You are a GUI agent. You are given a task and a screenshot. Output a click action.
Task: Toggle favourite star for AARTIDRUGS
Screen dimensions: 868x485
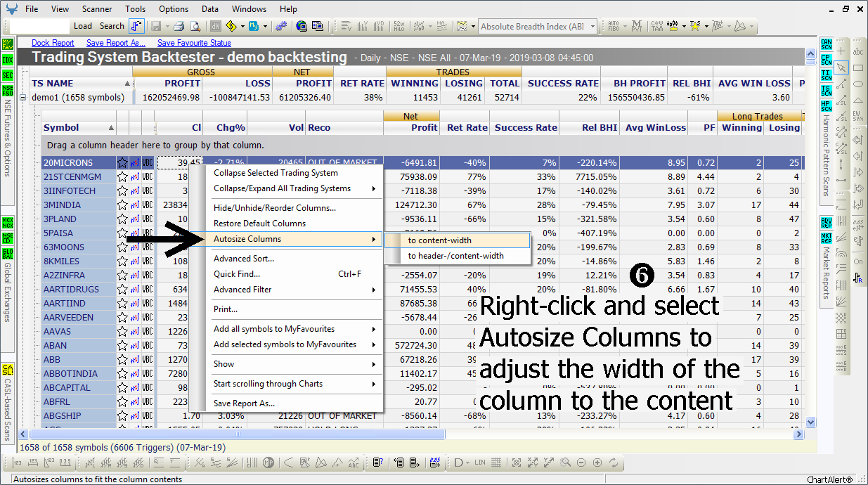click(x=122, y=290)
